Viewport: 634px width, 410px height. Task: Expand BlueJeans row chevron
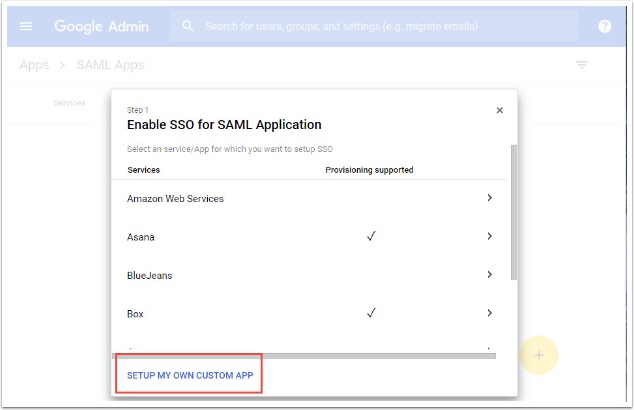[x=489, y=275]
